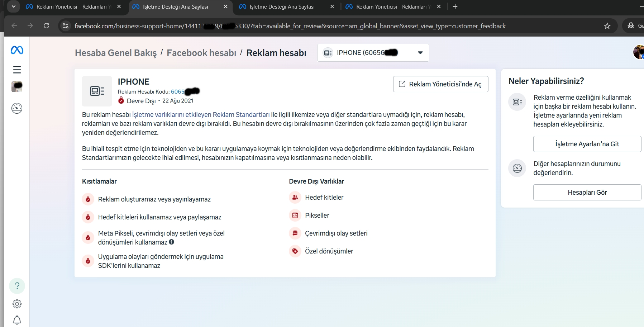
Task: Bookmark this page with the star icon
Action: 607,26
